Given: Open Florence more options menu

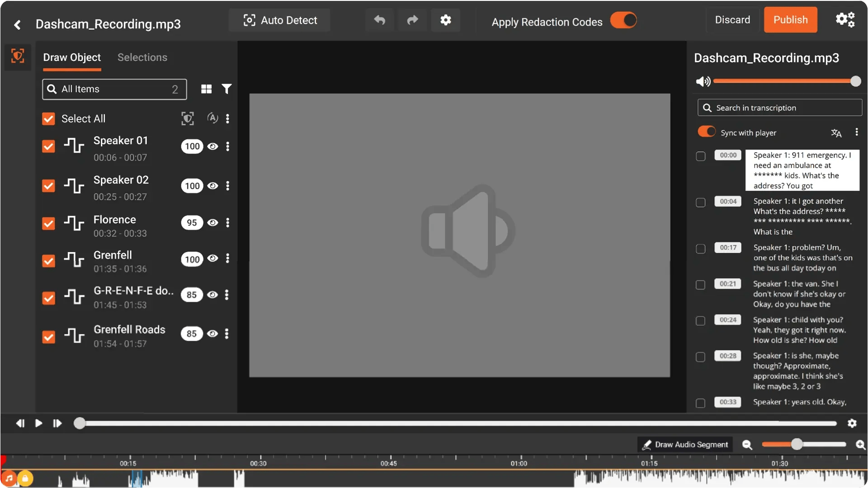Looking at the screenshot, I should pyautogui.click(x=227, y=223).
